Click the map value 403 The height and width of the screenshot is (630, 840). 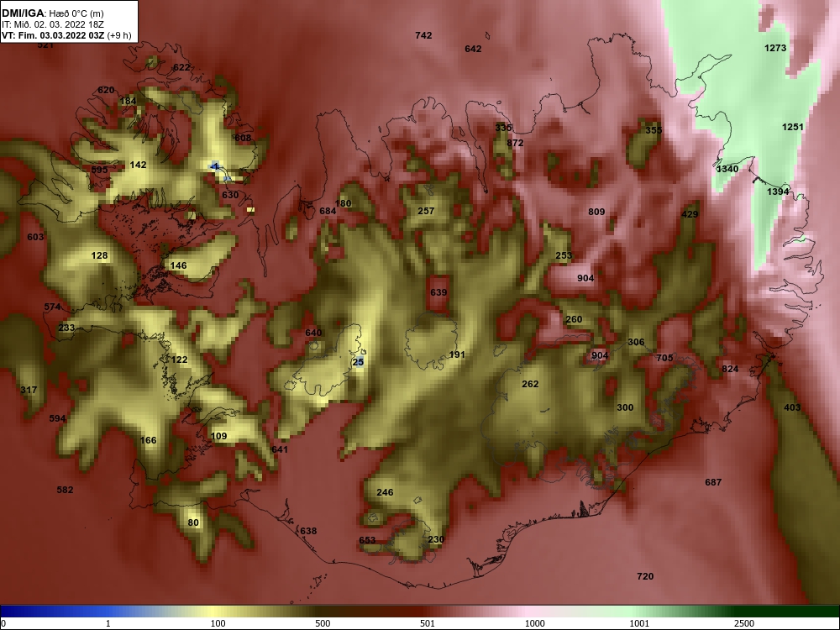coord(792,407)
